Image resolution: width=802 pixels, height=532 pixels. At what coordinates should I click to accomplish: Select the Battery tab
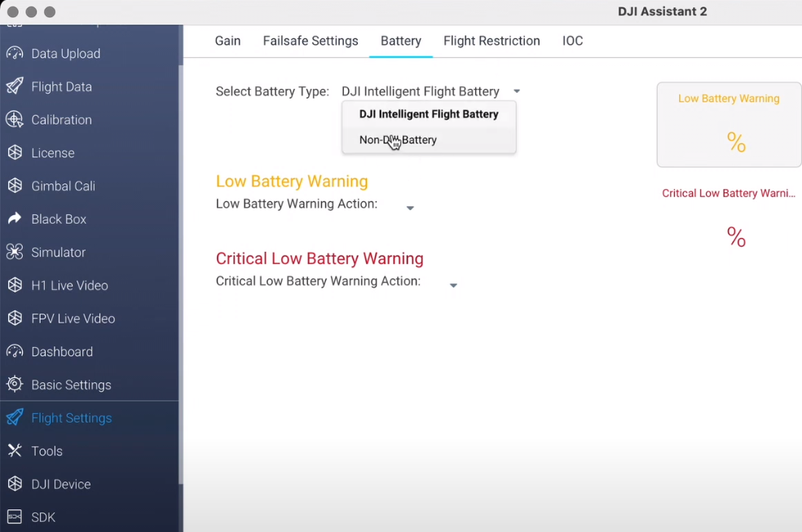point(401,41)
